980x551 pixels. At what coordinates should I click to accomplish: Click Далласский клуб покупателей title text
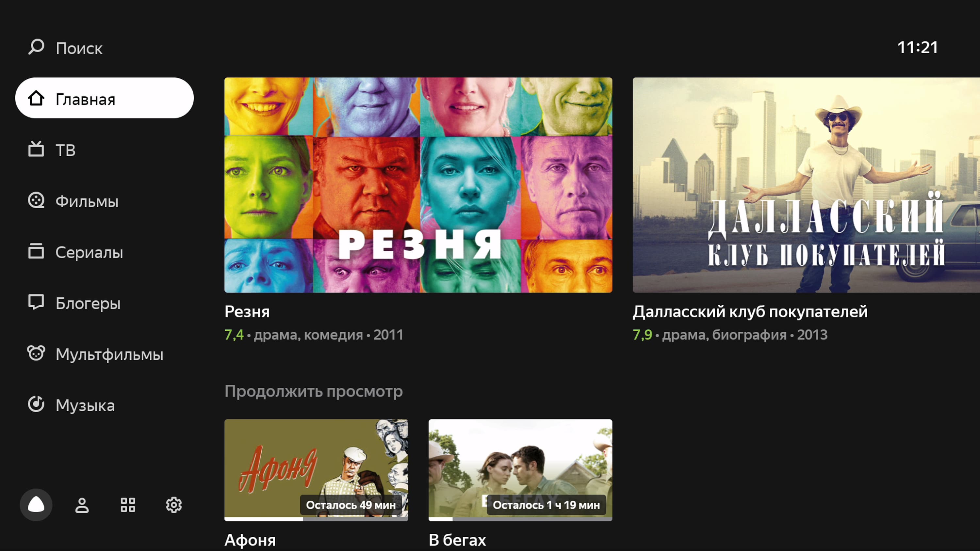pyautogui.click(x=750, y=311)
